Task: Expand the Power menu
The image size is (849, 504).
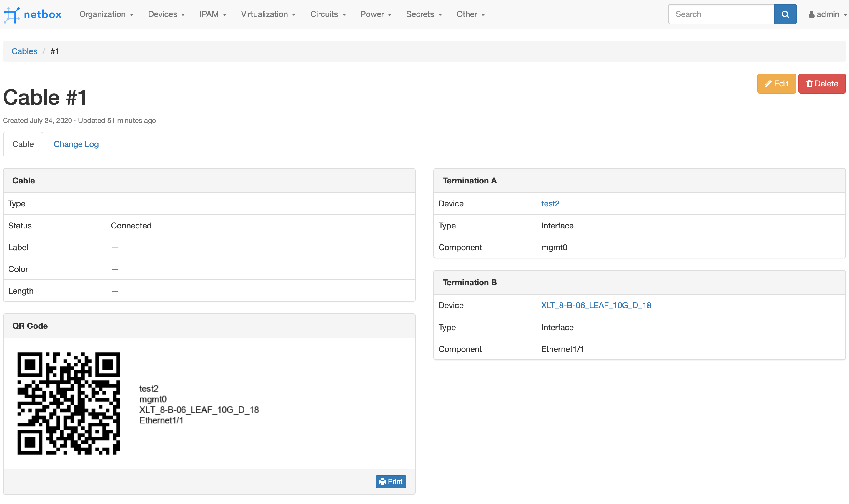Action: coord(376,14)
